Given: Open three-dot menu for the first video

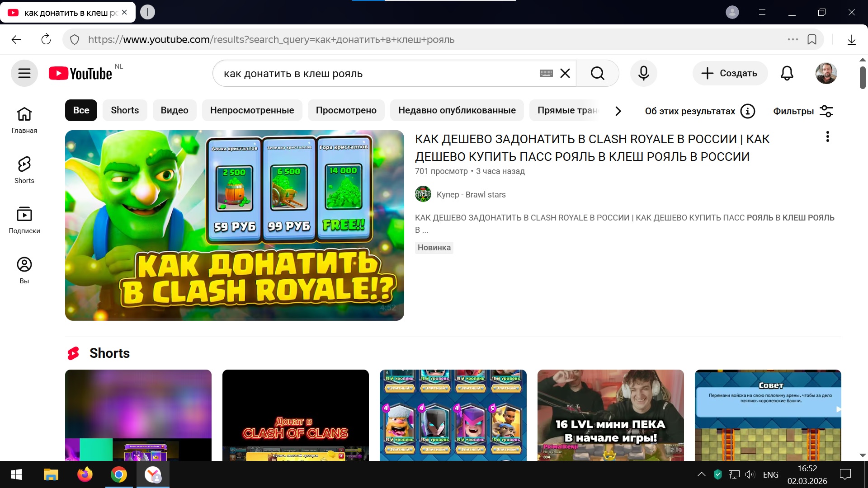Looking at the screenshot, I should pos(827,136).
